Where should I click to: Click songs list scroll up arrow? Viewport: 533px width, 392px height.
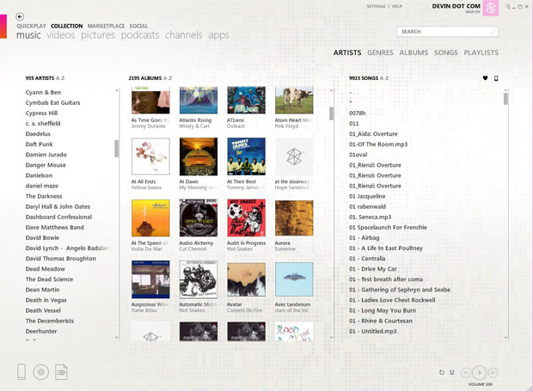click(x=505, y=90)
